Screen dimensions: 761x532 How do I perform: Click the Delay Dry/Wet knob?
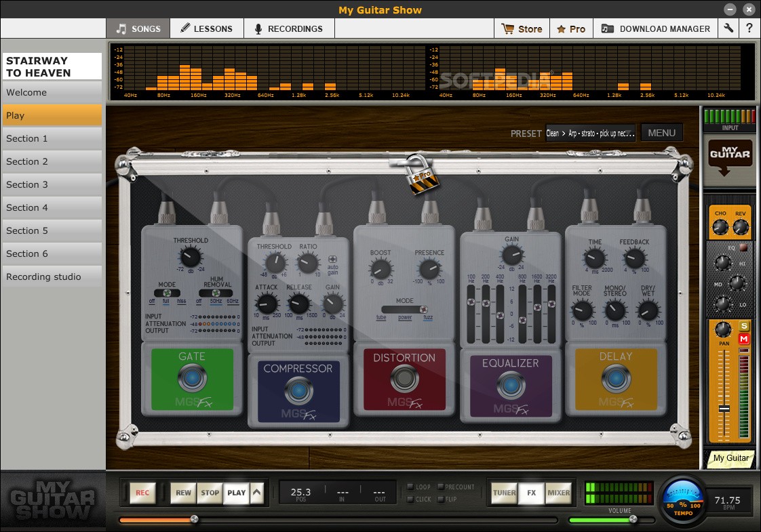[648, 310]
